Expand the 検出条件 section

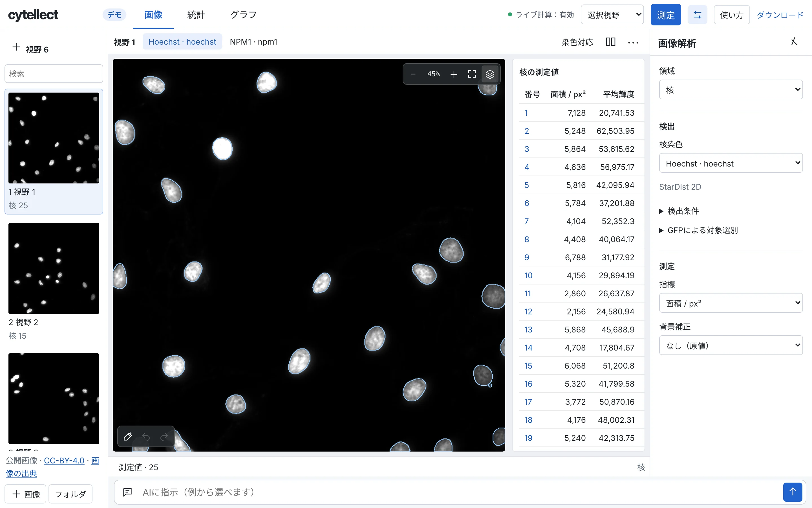coord(679,211)
